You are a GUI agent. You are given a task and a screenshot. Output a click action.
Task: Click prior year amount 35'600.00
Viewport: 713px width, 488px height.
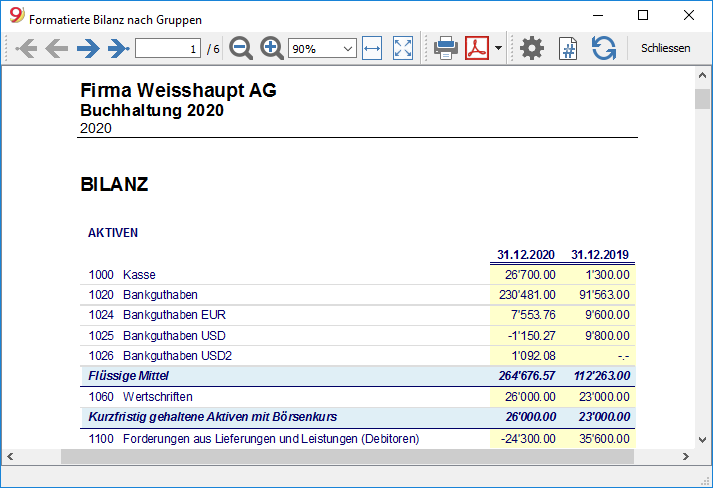click(x=604, y=438)
